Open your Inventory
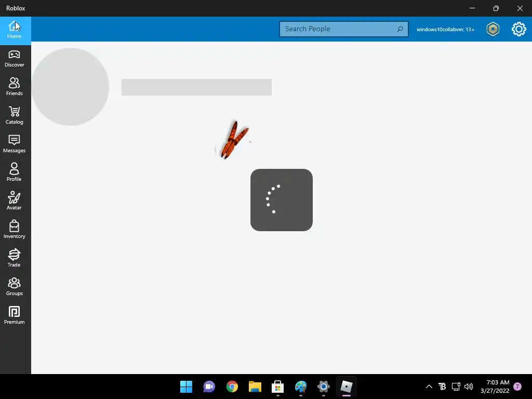The height and width of the screenshot is (399, 532). point(14,230)
